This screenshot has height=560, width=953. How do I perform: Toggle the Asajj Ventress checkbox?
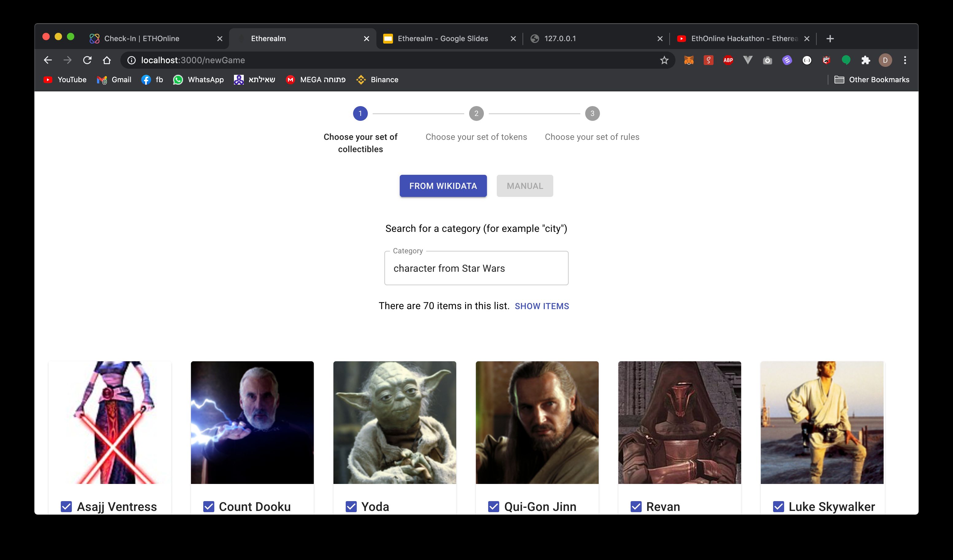click(x=66, y=506)
